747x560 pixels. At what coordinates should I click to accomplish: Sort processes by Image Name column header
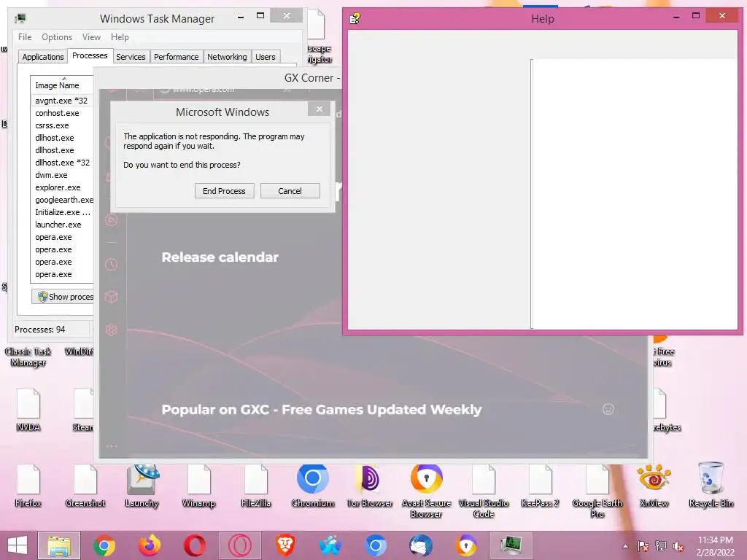(62, 85)
